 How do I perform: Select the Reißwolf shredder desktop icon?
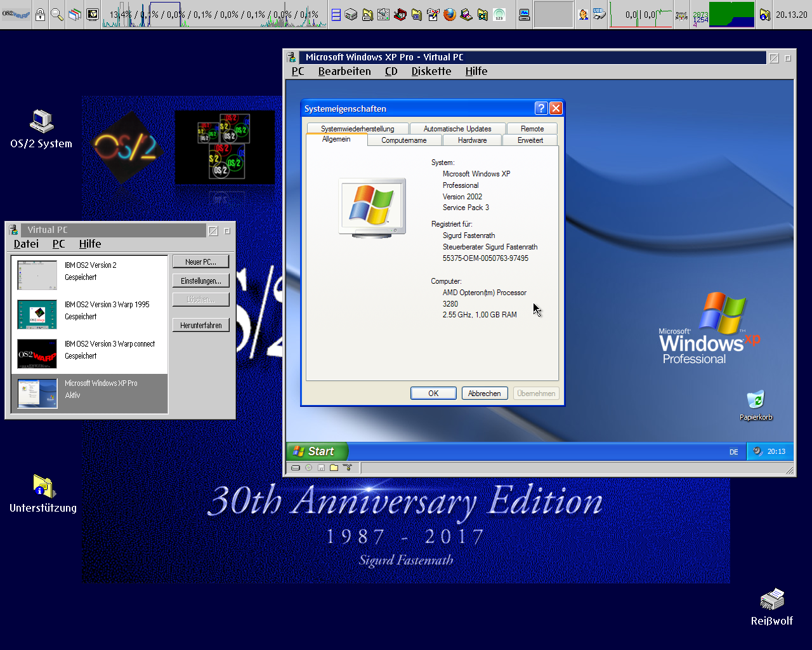click(772, 607)
